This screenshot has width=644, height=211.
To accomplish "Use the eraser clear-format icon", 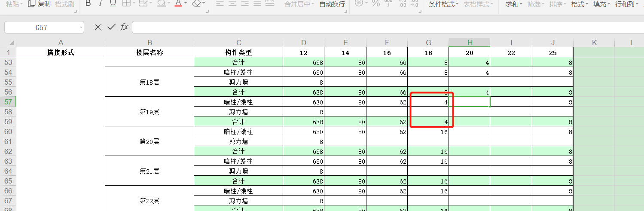I will tap(196, 4).
